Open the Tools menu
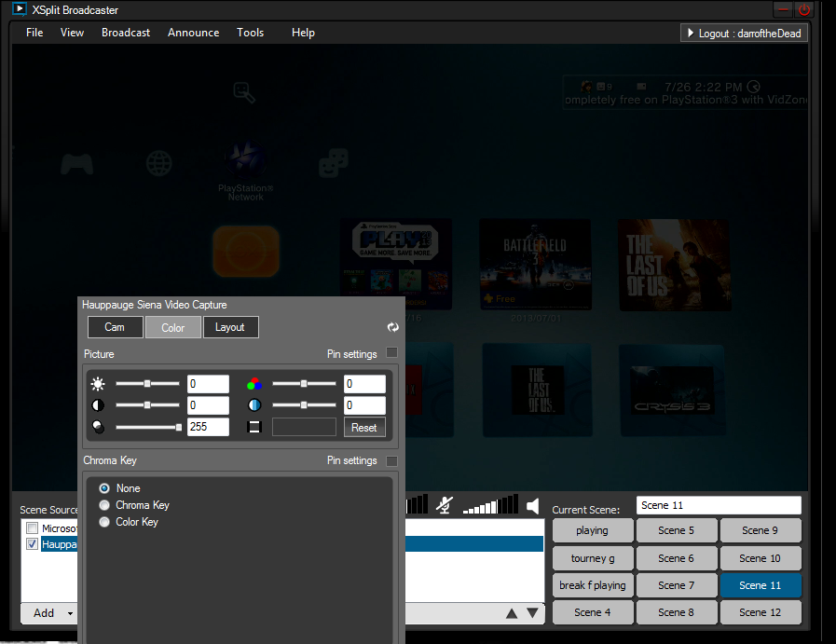 point(251,33)
